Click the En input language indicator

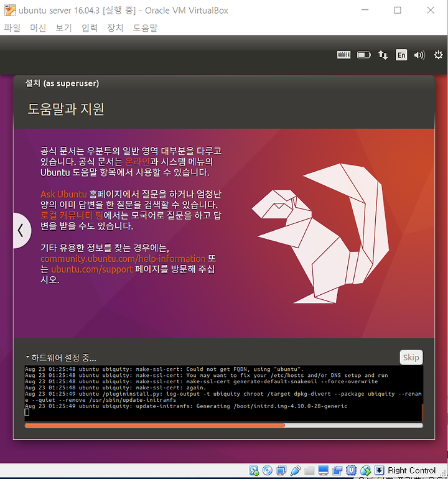[401, 55]
